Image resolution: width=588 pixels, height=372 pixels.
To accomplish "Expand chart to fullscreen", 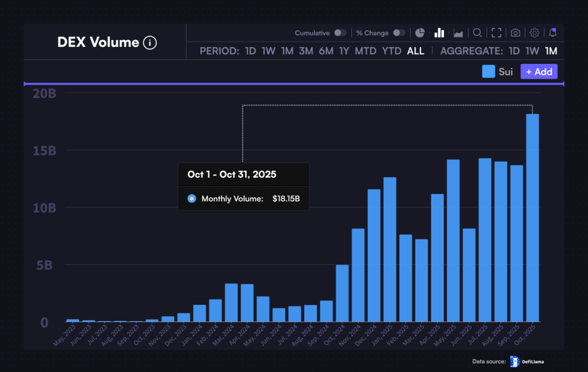I will click(x=496, y=33).
